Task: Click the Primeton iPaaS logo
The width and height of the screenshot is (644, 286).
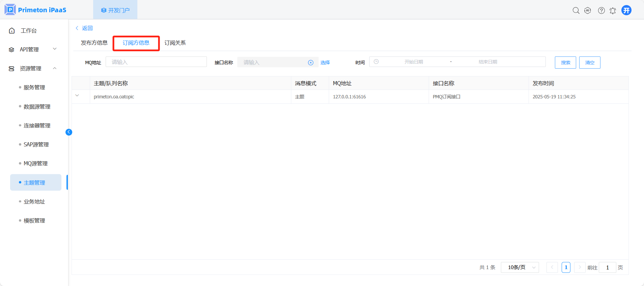Action: (35, 10)
